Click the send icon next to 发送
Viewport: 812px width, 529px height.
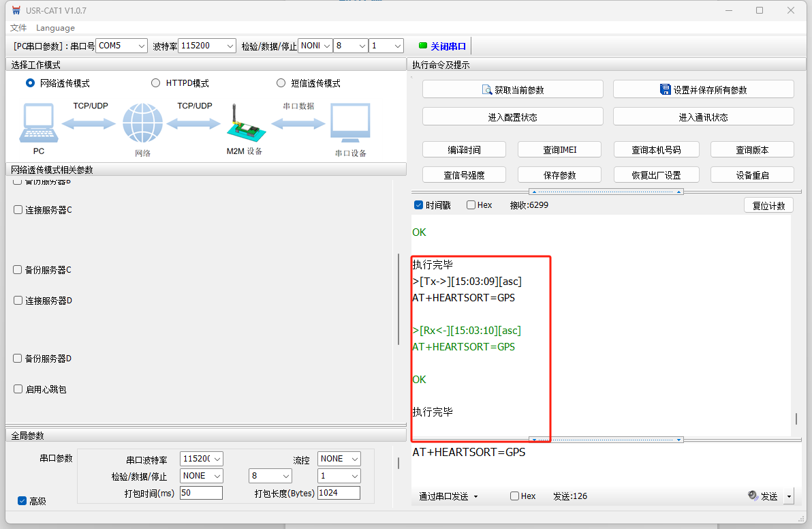click(753, 496)
